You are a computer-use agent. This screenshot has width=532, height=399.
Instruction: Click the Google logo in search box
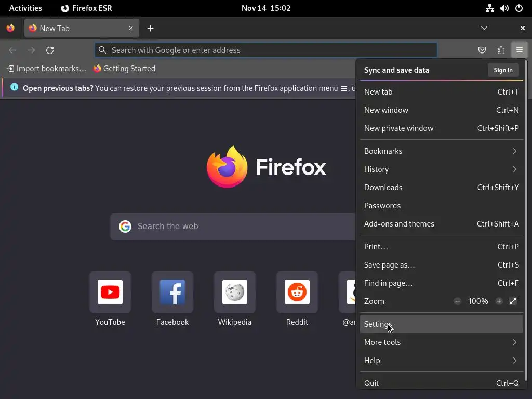pyautogui.click(x=125, y=227)
